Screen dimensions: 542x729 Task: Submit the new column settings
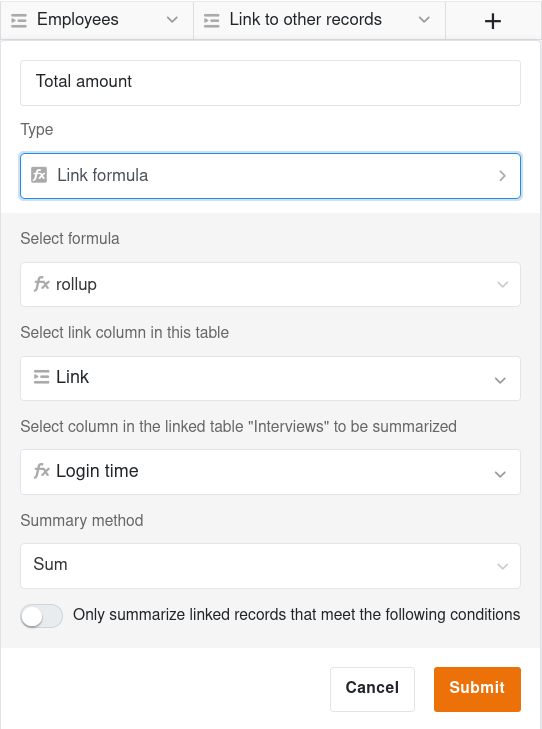(477, 689)
